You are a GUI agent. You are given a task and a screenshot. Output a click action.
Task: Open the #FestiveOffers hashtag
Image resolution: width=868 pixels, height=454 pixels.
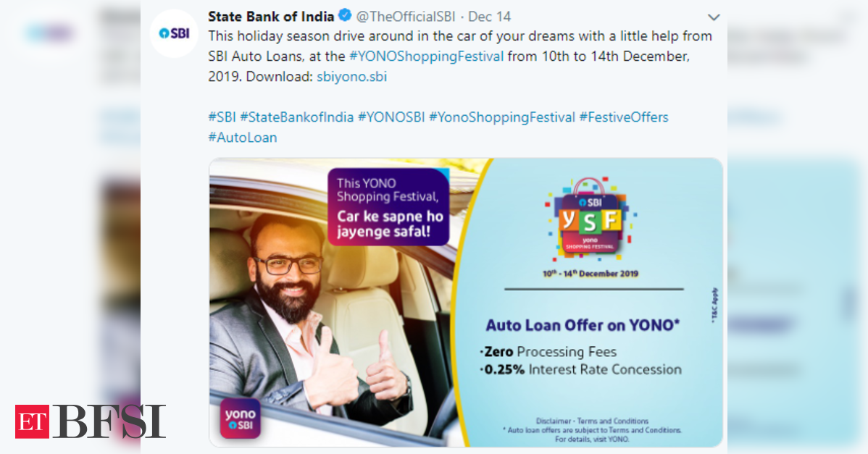click(624, 117)
